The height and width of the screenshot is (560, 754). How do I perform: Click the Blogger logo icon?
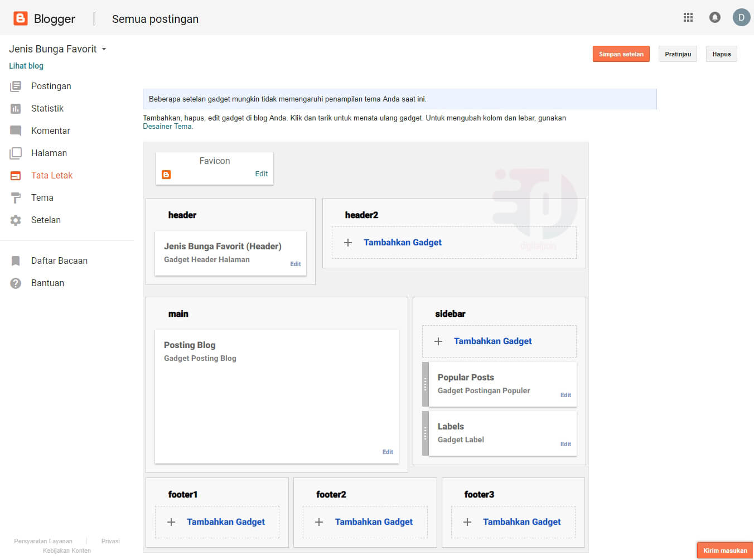[x=21, y=18]
